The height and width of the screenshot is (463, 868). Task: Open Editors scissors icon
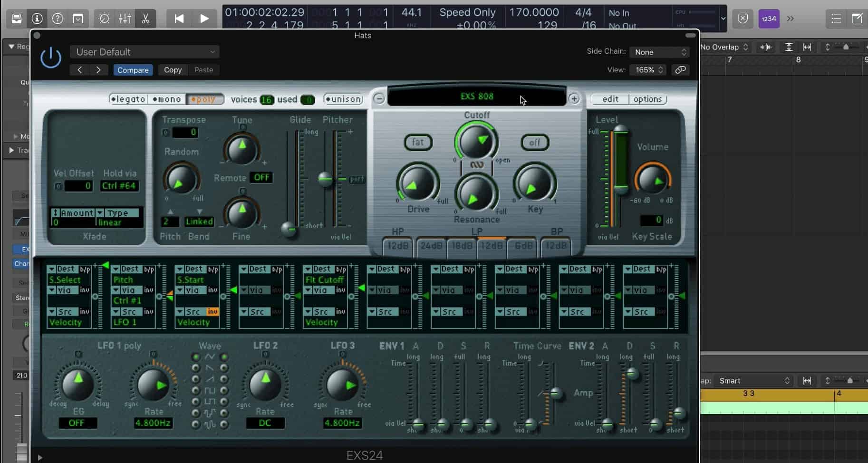pyautogui.click(x=145, y=19)
